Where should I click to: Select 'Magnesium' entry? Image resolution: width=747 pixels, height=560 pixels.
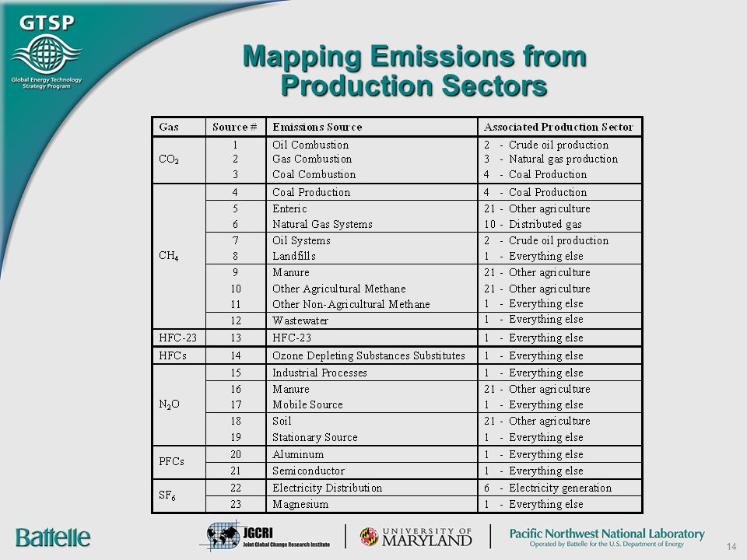point(300,504)
